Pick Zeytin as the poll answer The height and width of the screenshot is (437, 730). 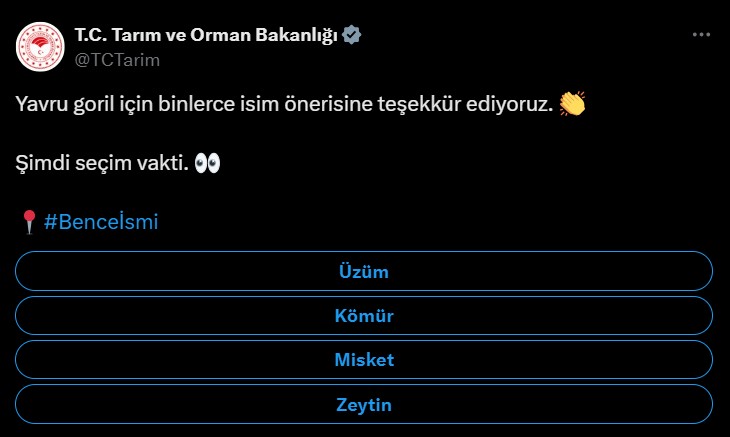364,405
